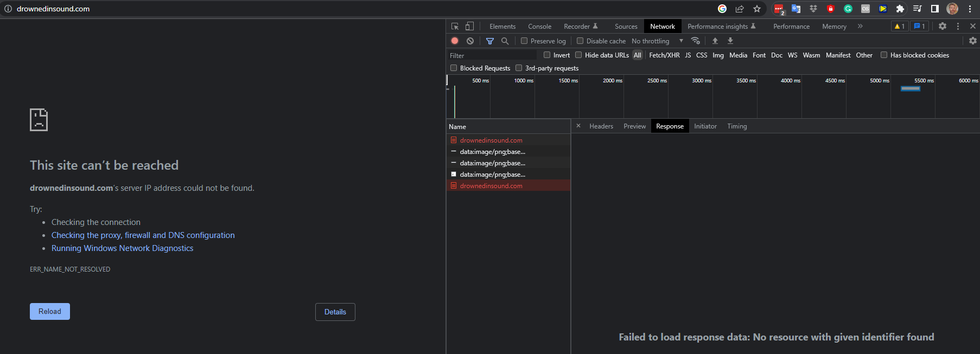The image size is (980, 354).
Task: Open network search magnifier
Action: coord(505,41)
